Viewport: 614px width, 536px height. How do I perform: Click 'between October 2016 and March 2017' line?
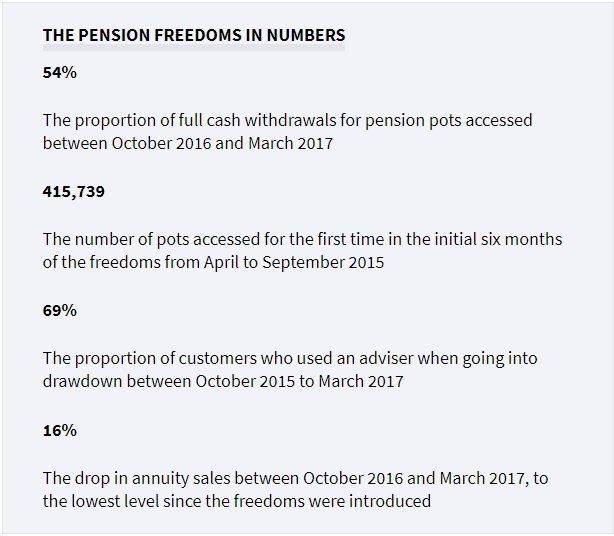188,143
